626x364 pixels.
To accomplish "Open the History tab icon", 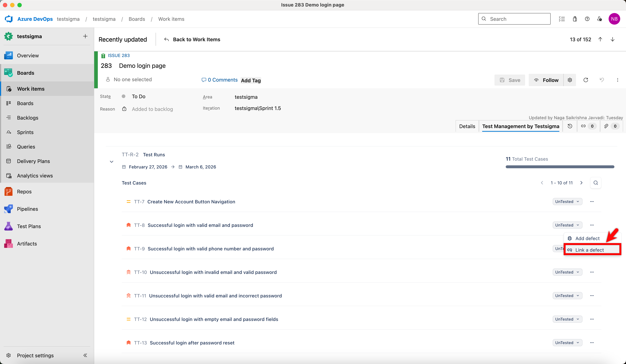I will (570, 126).
